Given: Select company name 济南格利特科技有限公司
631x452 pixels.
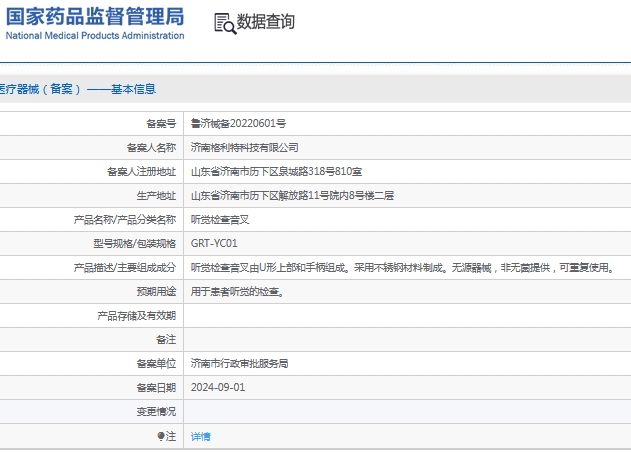Looking at the screenshot, I should point(244,148).
